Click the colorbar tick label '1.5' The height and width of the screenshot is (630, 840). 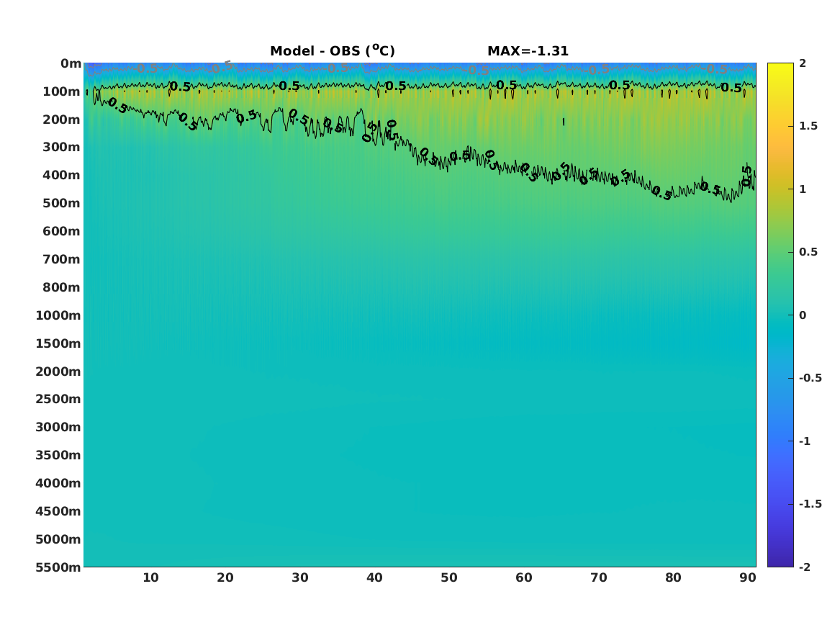[808, 126]
